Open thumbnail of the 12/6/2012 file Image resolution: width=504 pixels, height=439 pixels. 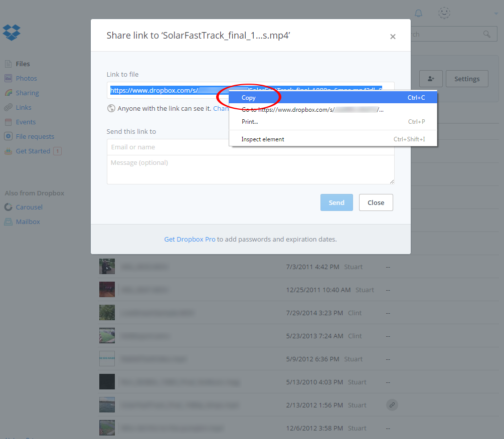[x=107, y=428]
